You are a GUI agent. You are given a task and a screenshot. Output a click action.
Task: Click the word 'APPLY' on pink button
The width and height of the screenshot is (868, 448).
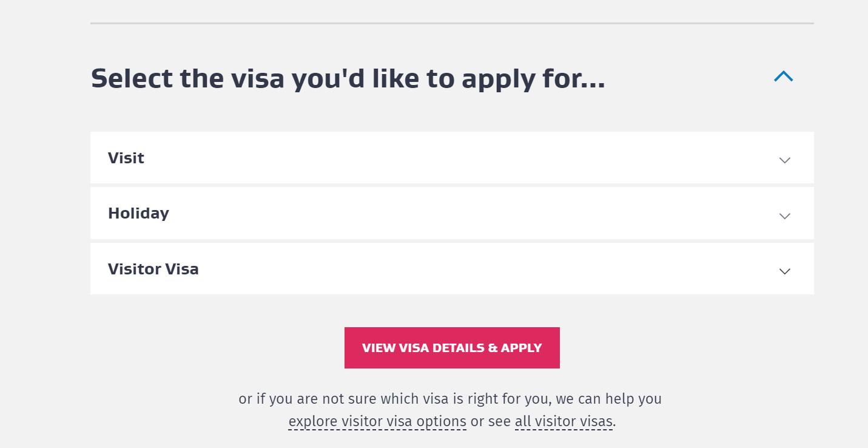(521, 348)
